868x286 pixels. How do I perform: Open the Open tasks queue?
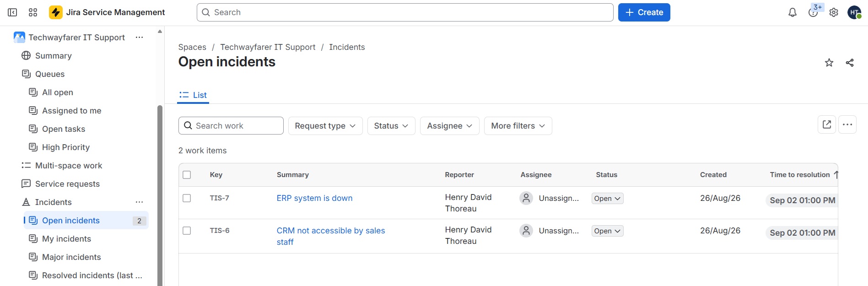64,129
